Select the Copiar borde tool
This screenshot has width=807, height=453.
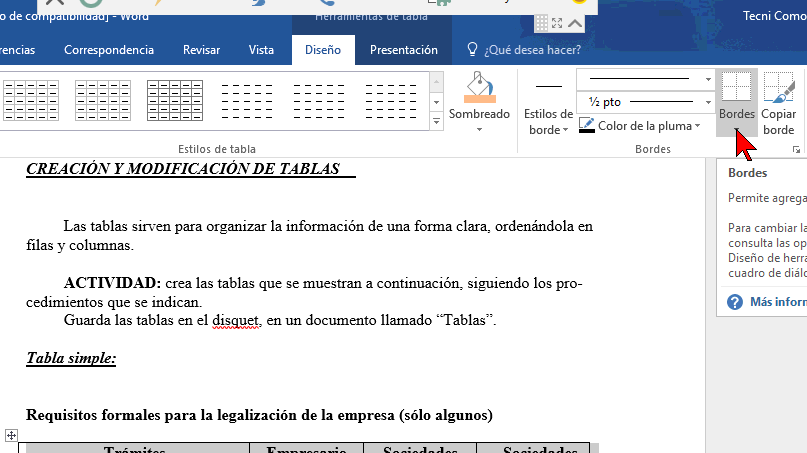pos(779,103)
